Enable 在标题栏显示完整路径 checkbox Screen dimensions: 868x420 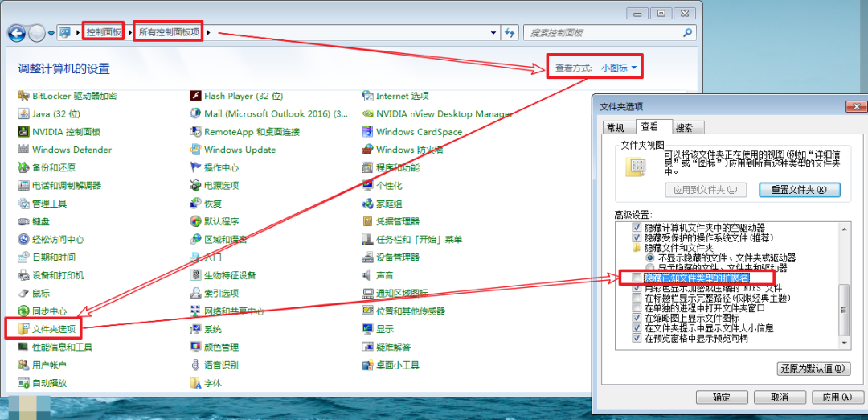tap(636, 298)
